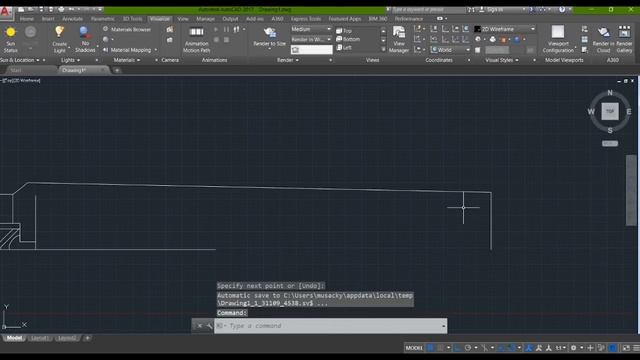
Task: Open the Parametric ribbon tab
Action: click(103, 19)
